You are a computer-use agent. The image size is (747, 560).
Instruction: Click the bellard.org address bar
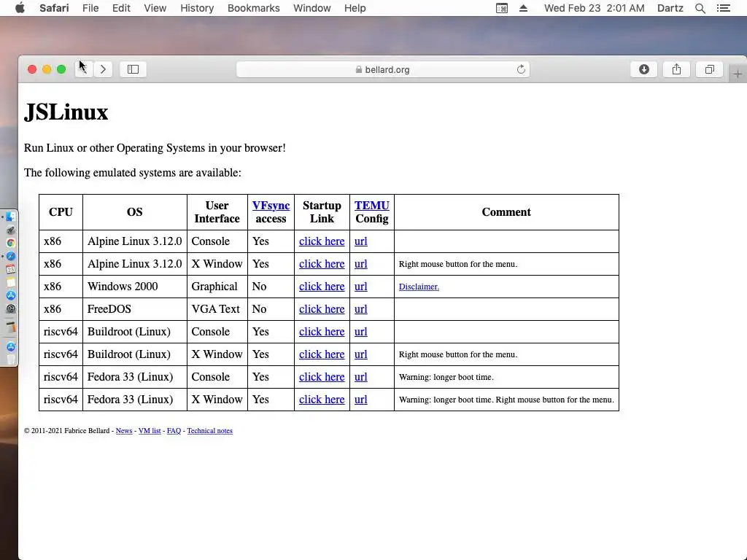click(x=383, y=69)
